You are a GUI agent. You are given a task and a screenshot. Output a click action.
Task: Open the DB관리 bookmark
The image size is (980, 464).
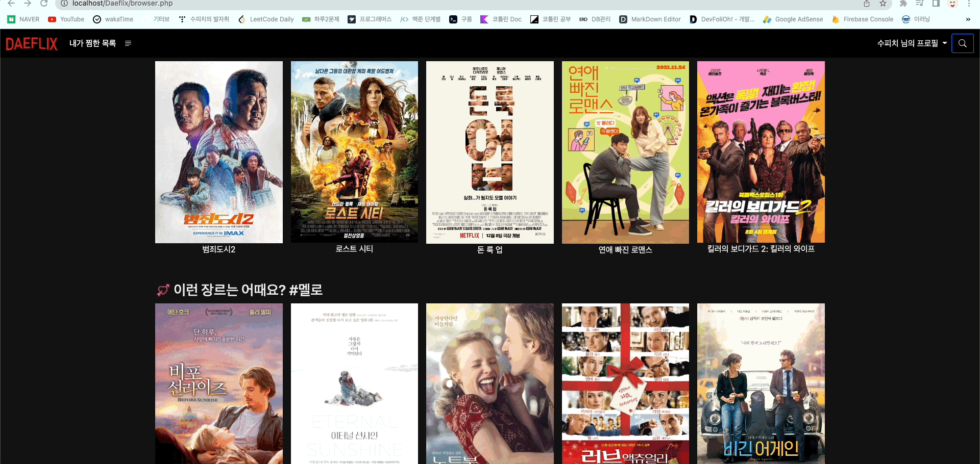point(595,19)
